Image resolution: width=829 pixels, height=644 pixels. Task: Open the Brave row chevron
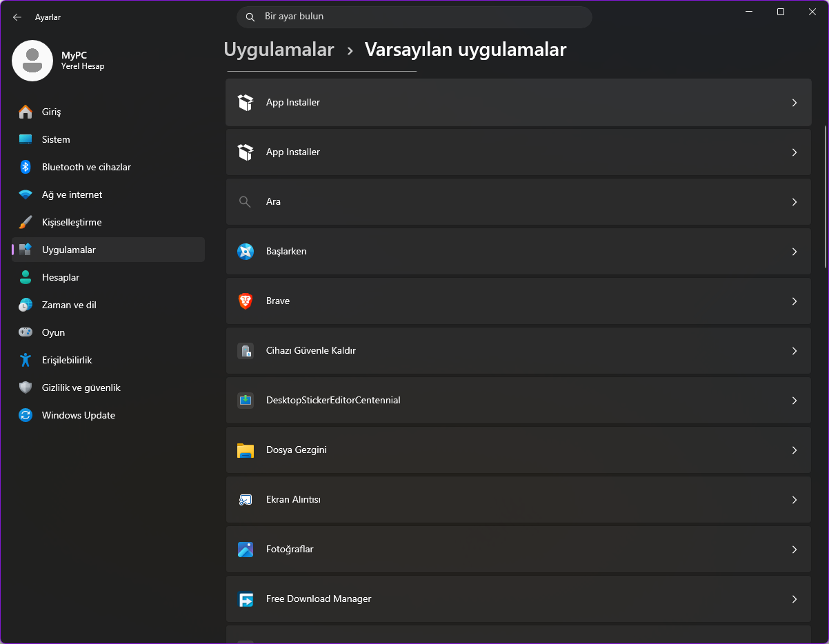[795, 301]
